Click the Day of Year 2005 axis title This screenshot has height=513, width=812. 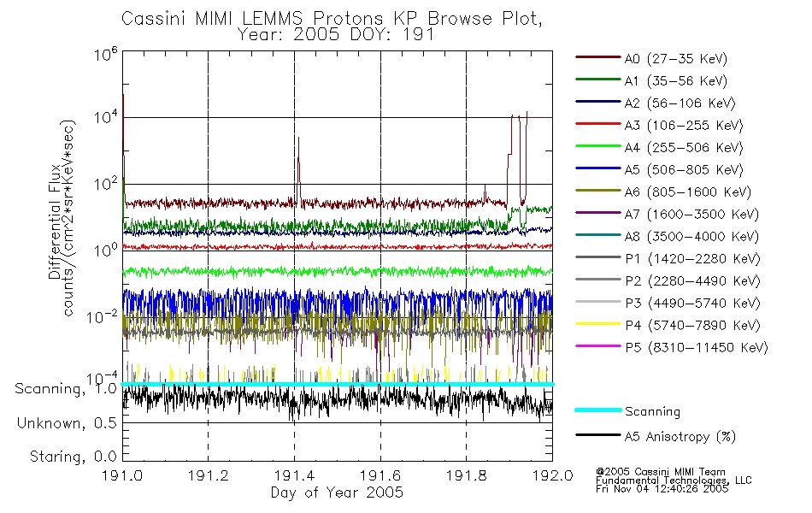pyautogui.click(x=337, y=492)
